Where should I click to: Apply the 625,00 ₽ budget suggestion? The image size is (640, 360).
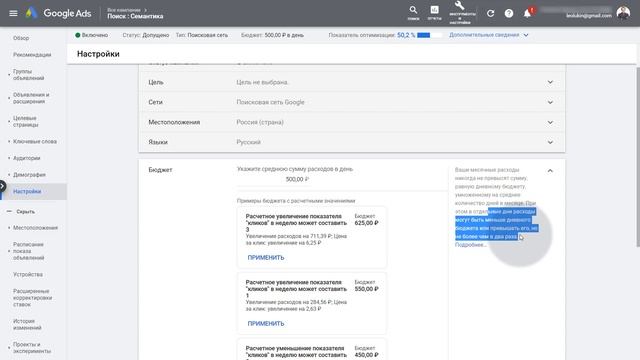tap(266, 258)
